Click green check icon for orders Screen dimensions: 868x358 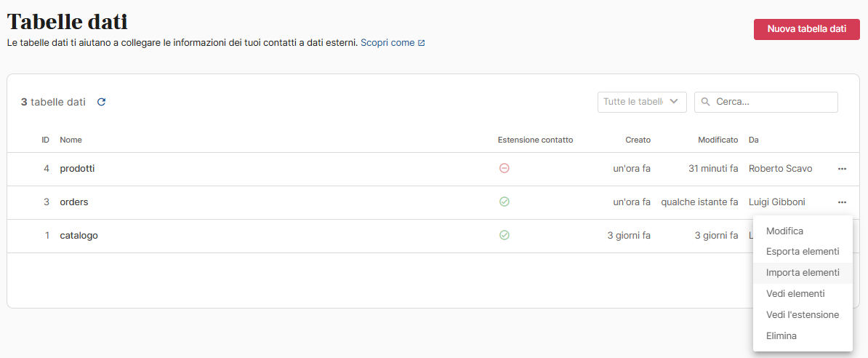click(504, 202)
